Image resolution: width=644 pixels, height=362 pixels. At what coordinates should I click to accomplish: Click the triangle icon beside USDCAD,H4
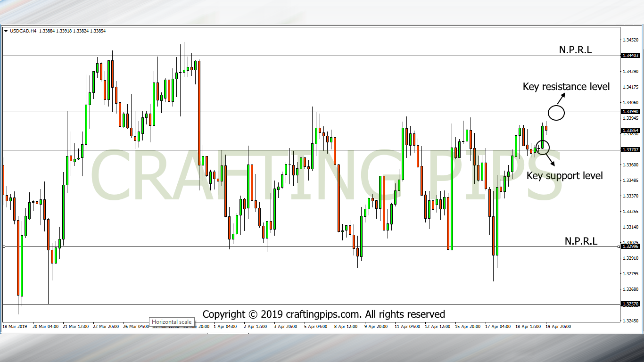(x=5, y=31)
